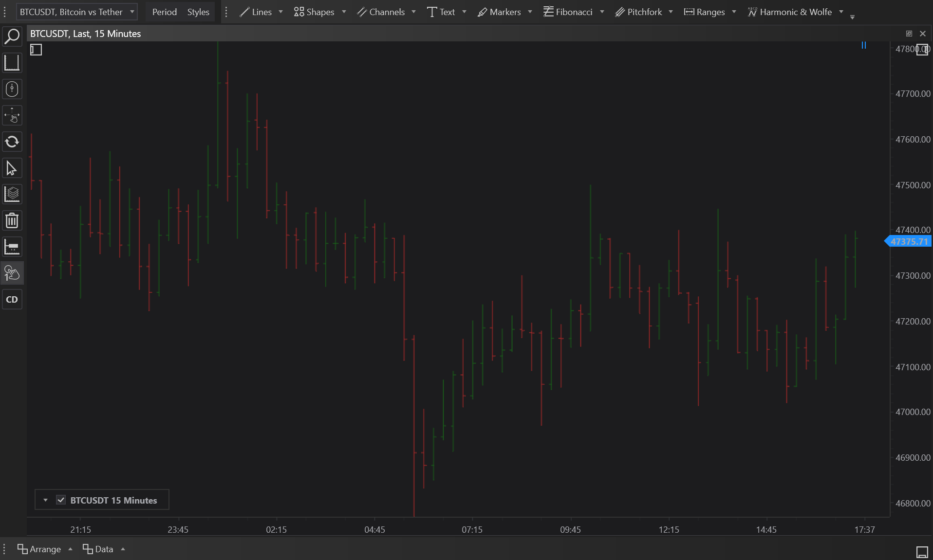This screenshot has width=933, height=560.
Task: Click the magnifying glass search icon
Action: 12,36
